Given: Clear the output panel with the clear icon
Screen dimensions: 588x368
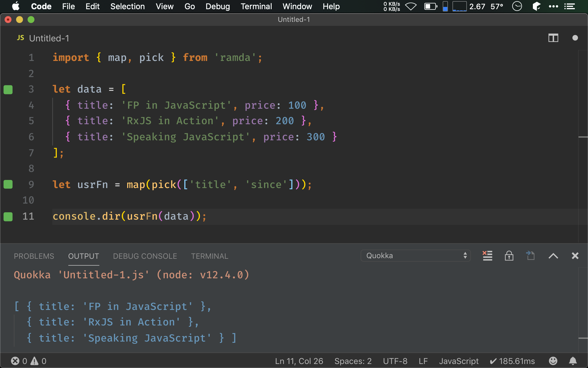Looking at the screenshot, I should [487, 256].
